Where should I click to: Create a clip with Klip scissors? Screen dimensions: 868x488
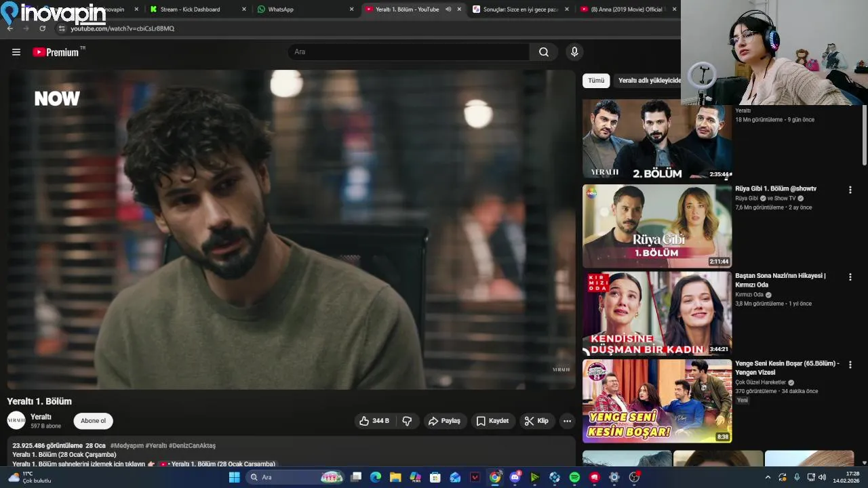[x=536, y=421]
